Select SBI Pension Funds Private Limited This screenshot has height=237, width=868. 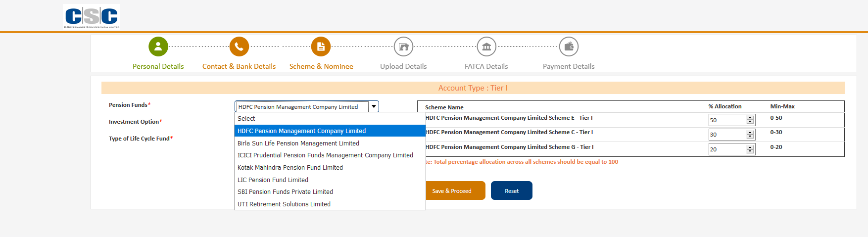330,192
